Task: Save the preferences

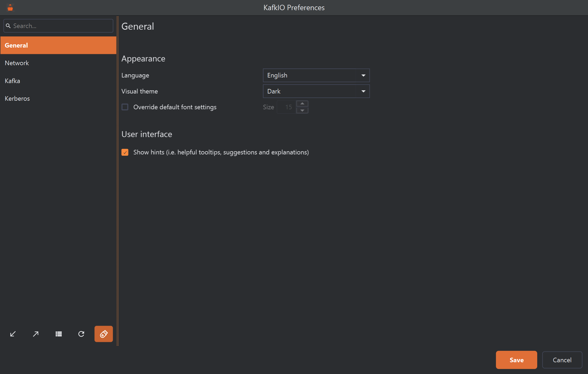Action: (x=516, y=360)
